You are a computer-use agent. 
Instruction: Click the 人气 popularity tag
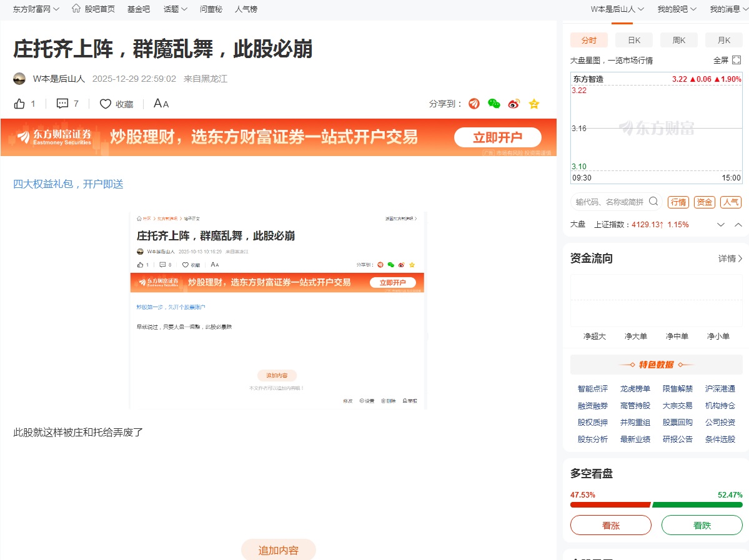coord(731,202)
